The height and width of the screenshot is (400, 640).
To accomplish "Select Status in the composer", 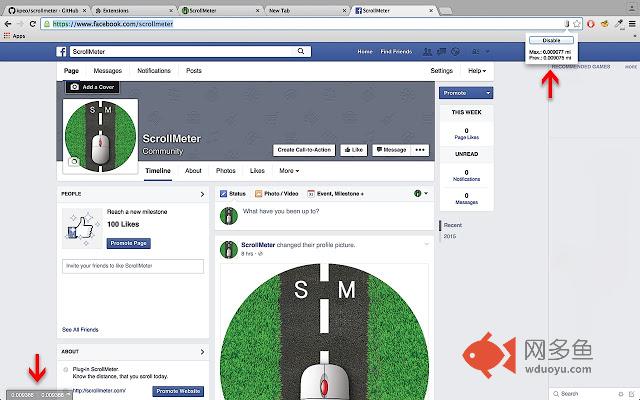I will click(233, 193).
